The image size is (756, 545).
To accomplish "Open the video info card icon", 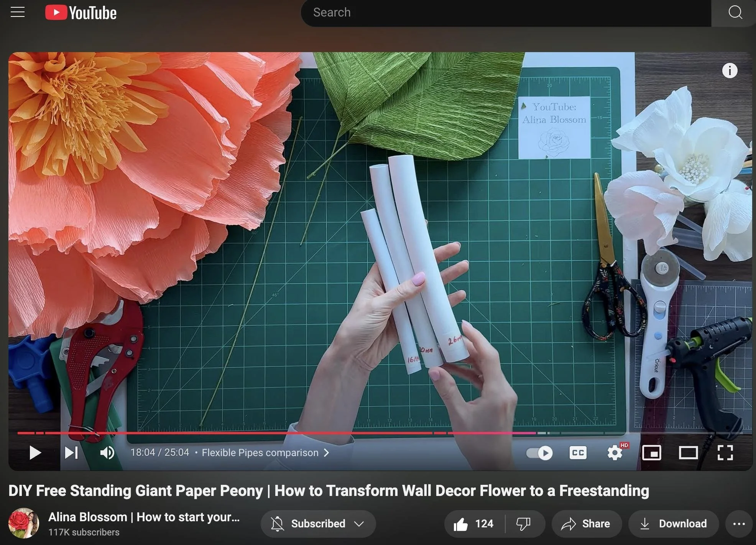I will point(729,71).
